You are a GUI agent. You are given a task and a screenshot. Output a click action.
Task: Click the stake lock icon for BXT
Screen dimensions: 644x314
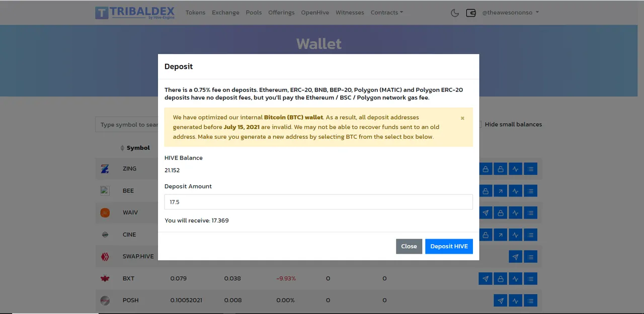click(500, 278)
